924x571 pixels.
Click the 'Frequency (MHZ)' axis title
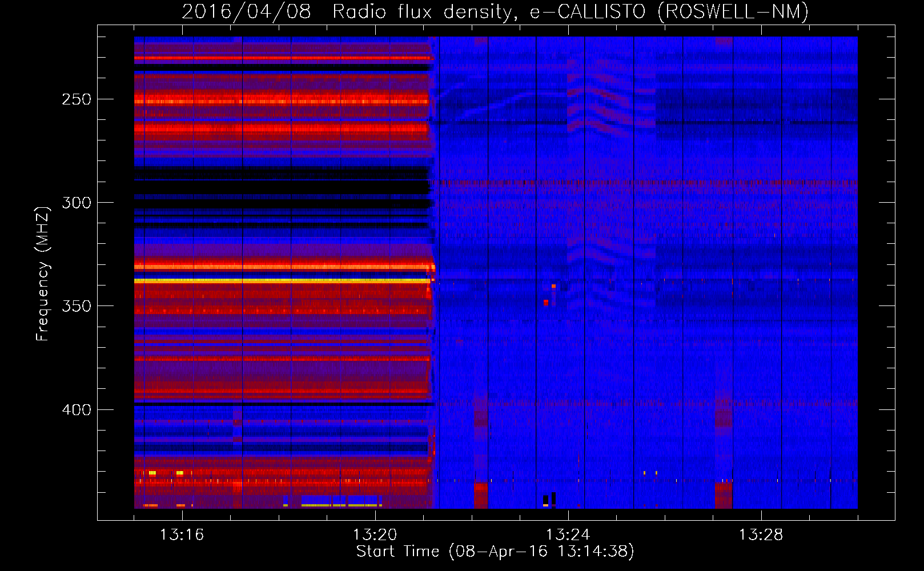pos(43,274)
